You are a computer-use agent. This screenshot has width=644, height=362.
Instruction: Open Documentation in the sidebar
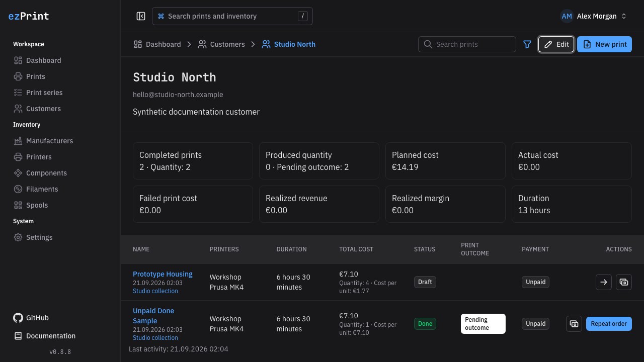[x=45, y=336]
